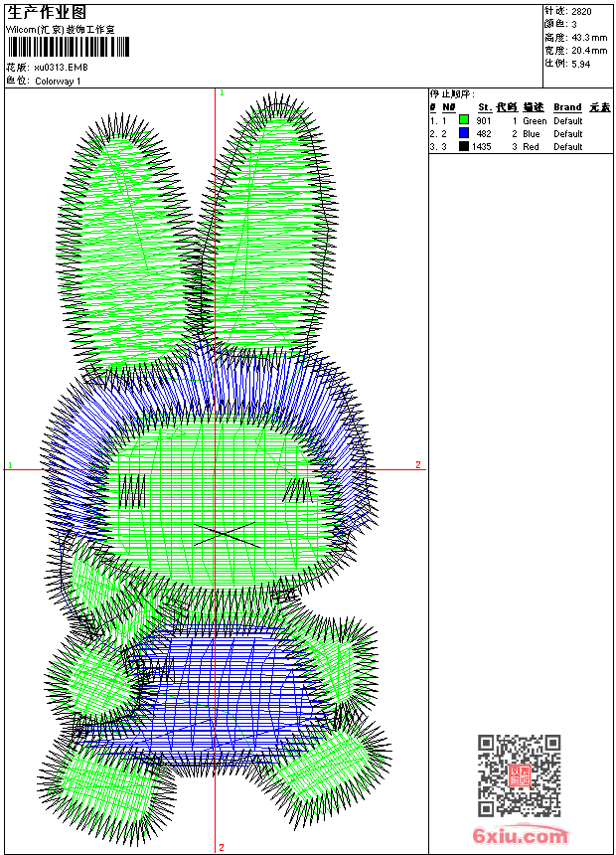Click the green marker 1 at the top of the vertical axis

pyautogui.click(x=222, y=92)
